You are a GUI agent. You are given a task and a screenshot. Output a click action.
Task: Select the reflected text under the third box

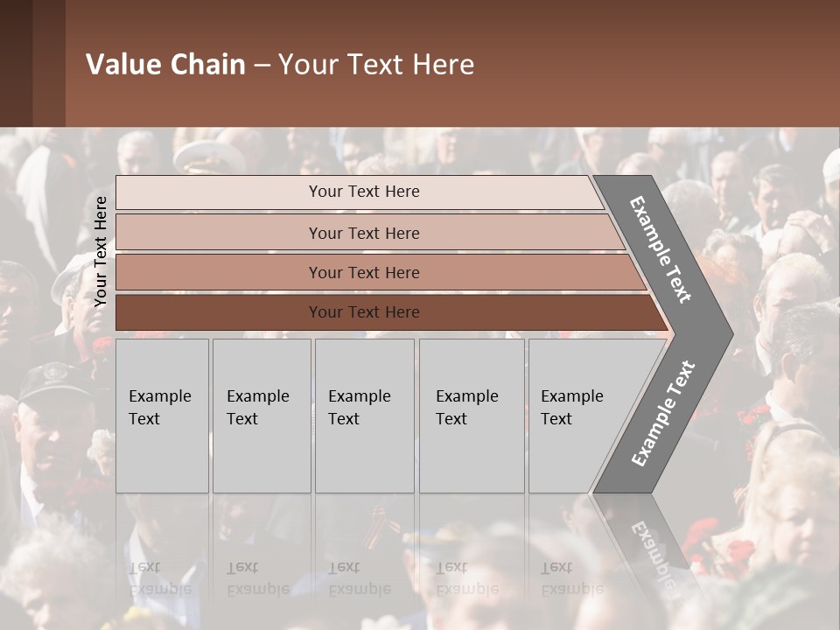(359, 578)
